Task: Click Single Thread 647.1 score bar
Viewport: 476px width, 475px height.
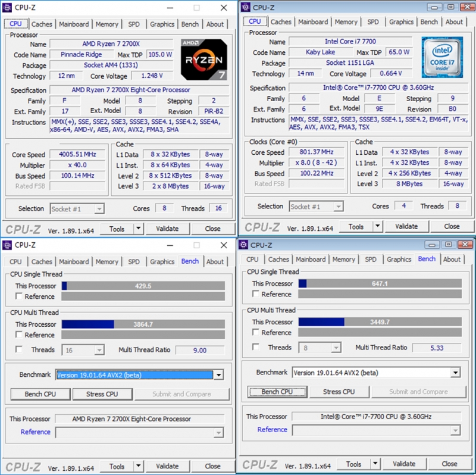Action: tap(380, 283)
